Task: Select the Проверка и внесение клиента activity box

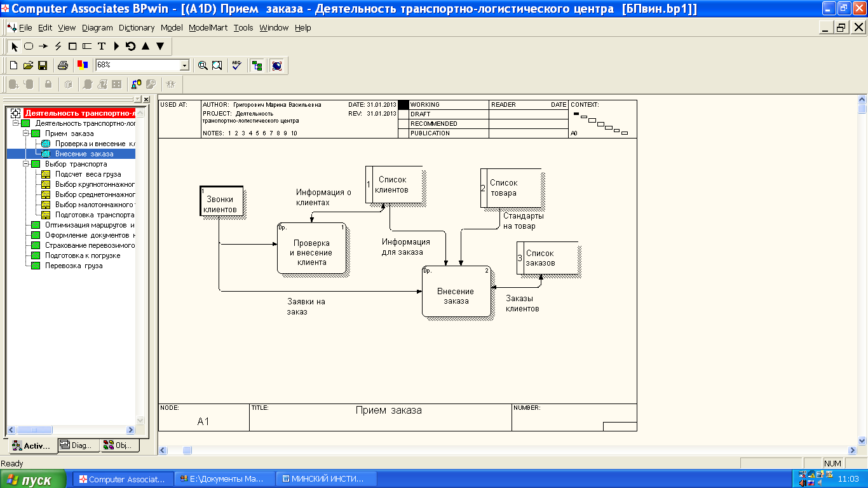Action: (312, 248)
